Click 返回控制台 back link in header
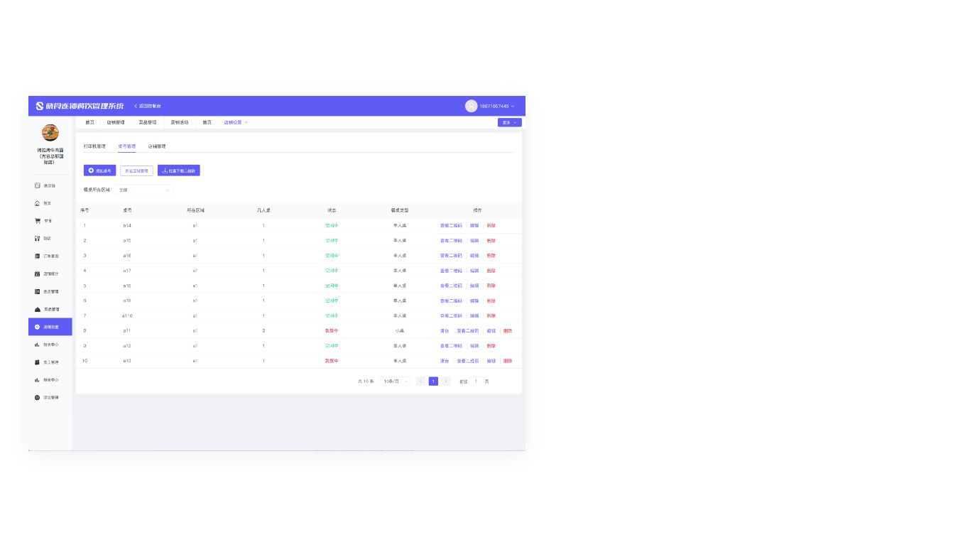This screenshot has width=980, height=547. click(x=148, y=106)
